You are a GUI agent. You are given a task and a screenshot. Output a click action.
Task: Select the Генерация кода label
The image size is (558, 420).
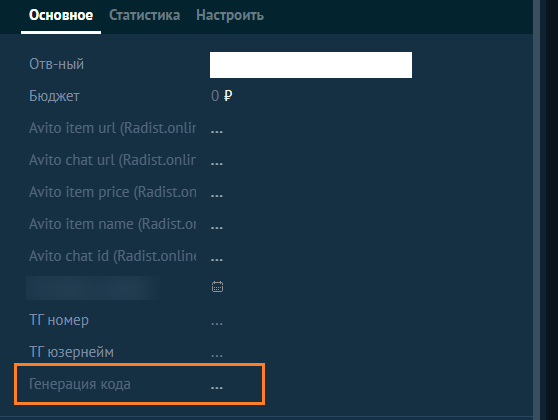(80, 384)
